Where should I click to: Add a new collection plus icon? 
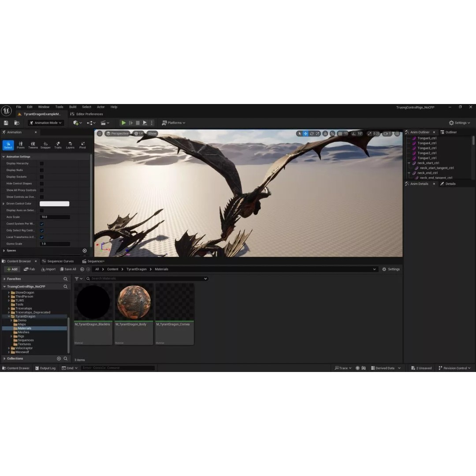[59, 359]
